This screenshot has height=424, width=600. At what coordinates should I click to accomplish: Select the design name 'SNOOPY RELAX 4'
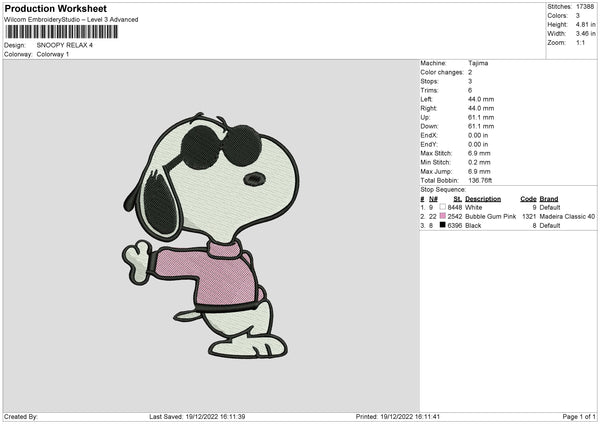(65, 45)
